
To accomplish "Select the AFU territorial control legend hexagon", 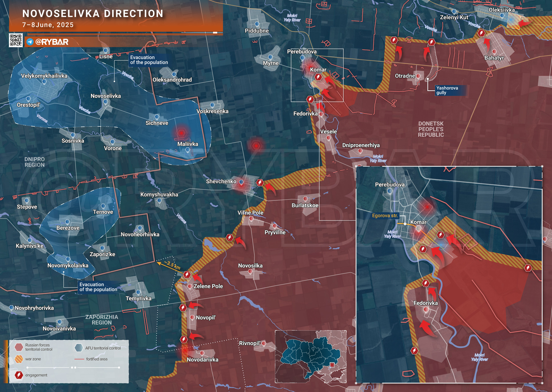I will pos(79,348).
